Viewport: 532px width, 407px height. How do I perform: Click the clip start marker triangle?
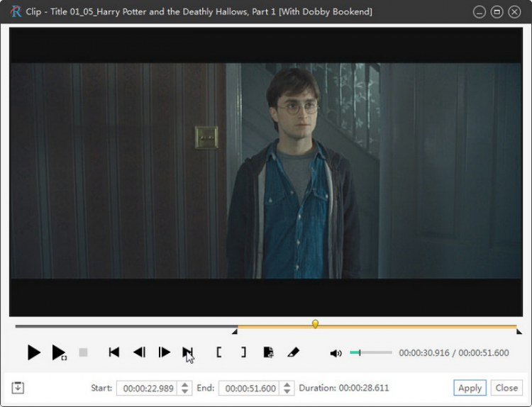235,332
